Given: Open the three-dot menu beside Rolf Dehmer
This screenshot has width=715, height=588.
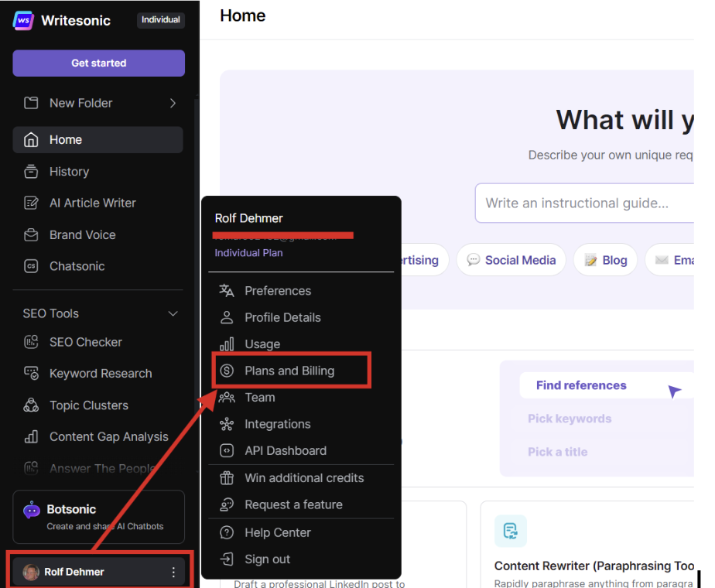Looking at the screenshot, I should [x=173, y=572].
